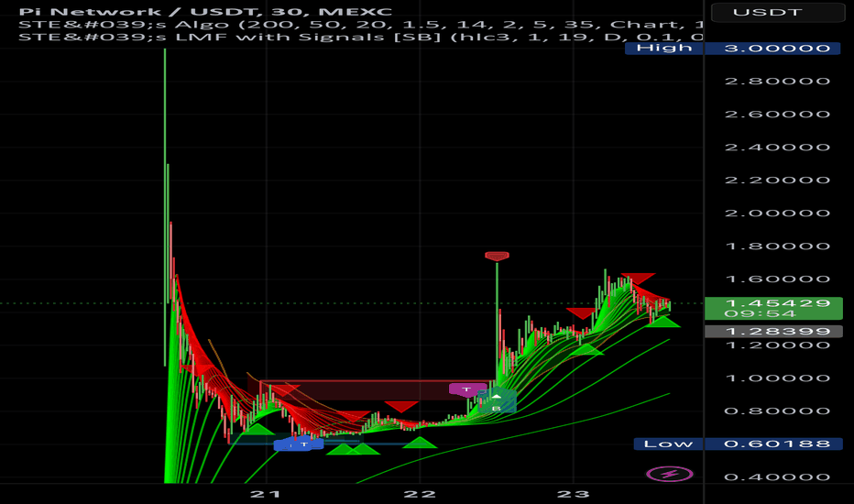Click date label 23 on time axis
854x504 pixels.
[x=574, y=494]
